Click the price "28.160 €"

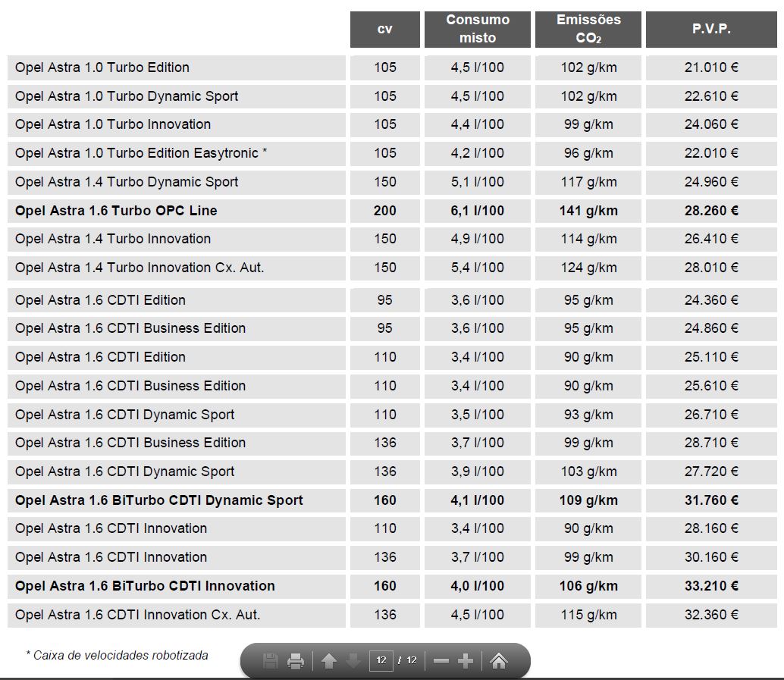(x=711, y=528)
